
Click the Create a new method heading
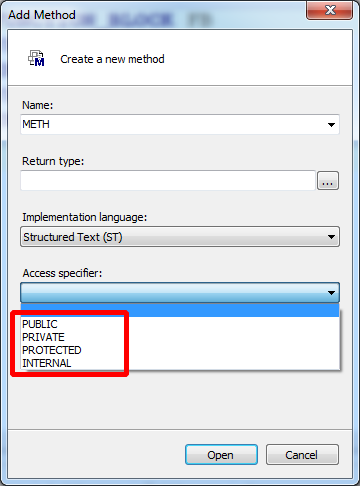pos(112,59)
